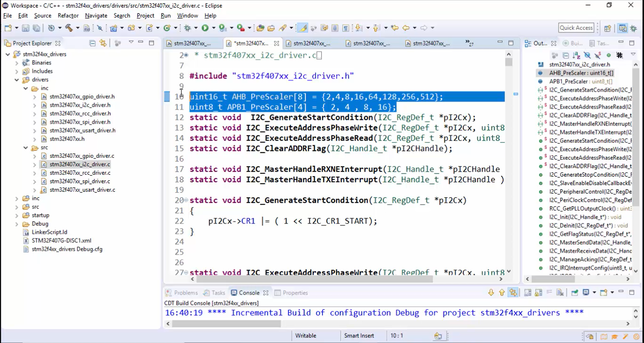This screenshot has height=343, width=644.
Task: Switch to the Properties tab
Action: (x=291, y=293)
